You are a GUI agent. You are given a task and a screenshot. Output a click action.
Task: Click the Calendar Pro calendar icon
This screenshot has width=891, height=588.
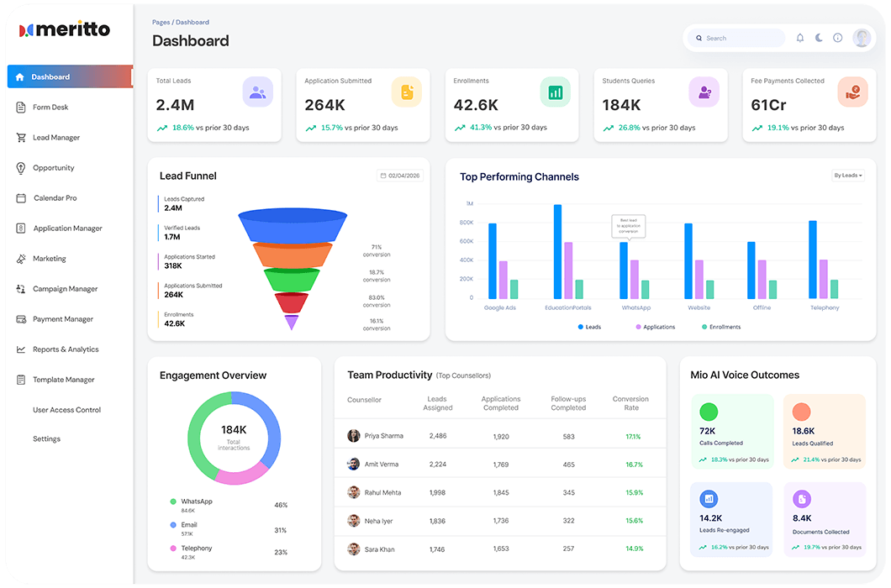tap(21, 198)
